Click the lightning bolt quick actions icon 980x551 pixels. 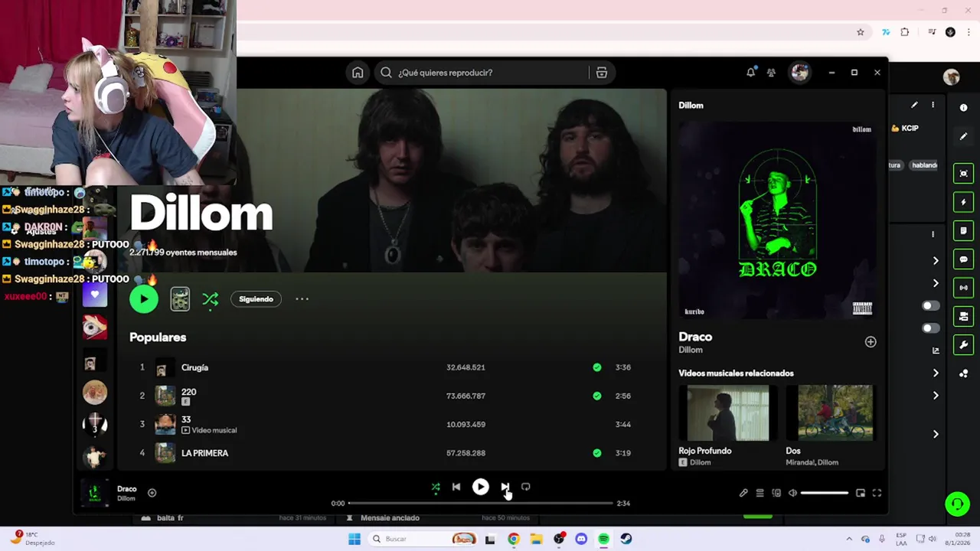click(x=964, y=202)
